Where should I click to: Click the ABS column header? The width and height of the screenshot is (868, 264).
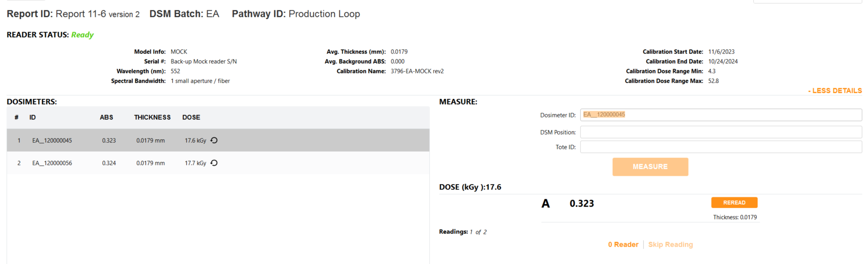pyautogui.click(x=106, y=117)
